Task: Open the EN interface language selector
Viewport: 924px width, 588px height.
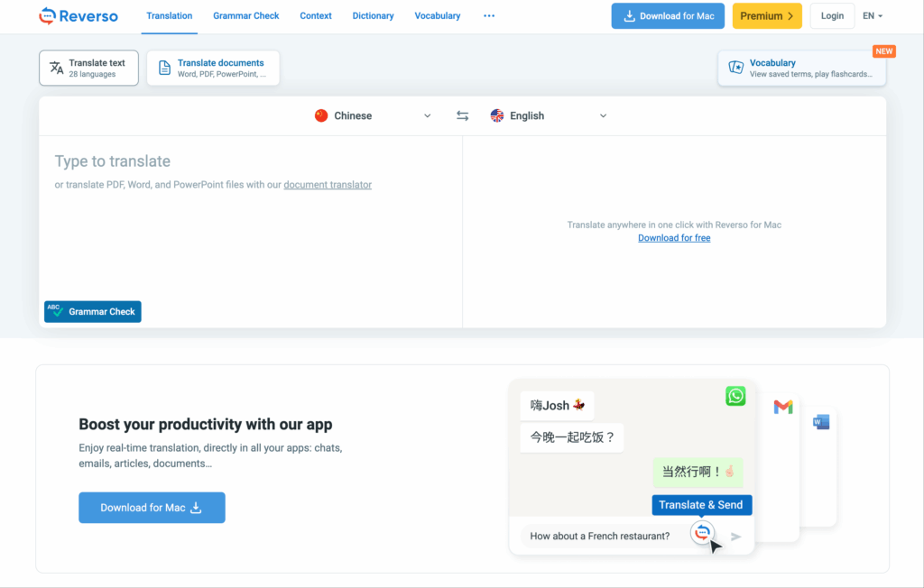Action: (x=873, y=15)
